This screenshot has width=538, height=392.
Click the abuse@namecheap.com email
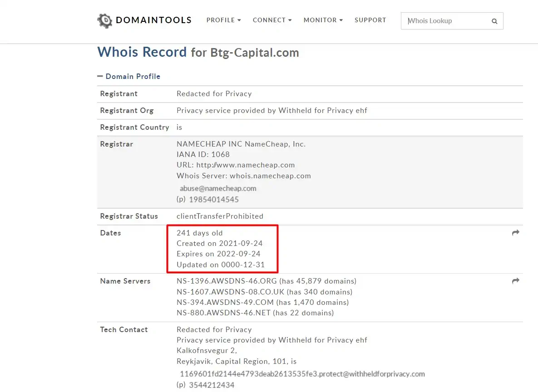(218, 189)
